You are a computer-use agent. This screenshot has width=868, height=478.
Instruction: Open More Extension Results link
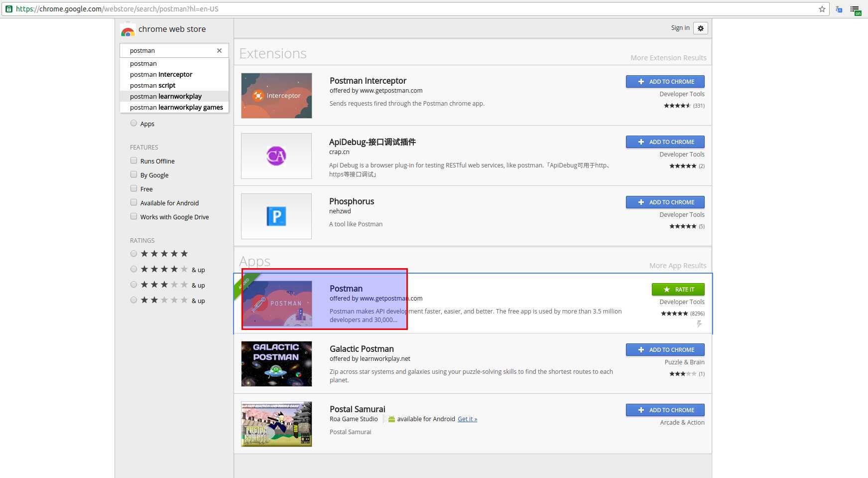point(668,58)
